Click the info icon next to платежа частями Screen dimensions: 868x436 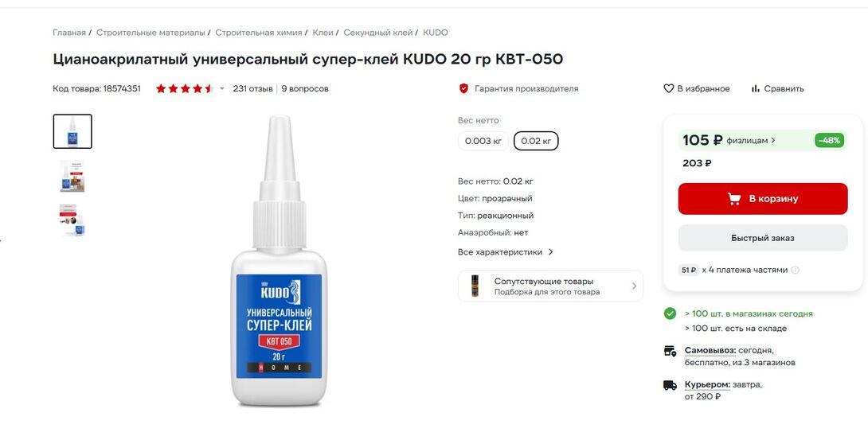click(x=795, y=270)
